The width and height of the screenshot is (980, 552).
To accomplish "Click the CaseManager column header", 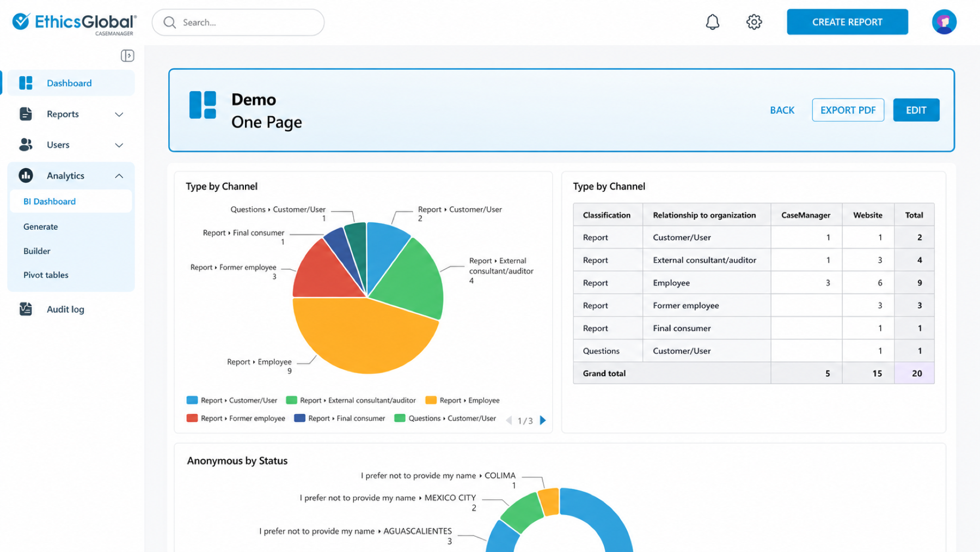I will 806,215.
